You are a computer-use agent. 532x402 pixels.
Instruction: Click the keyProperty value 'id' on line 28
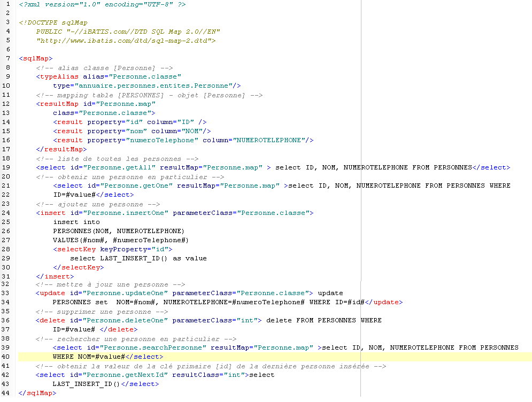click(160, 249)
